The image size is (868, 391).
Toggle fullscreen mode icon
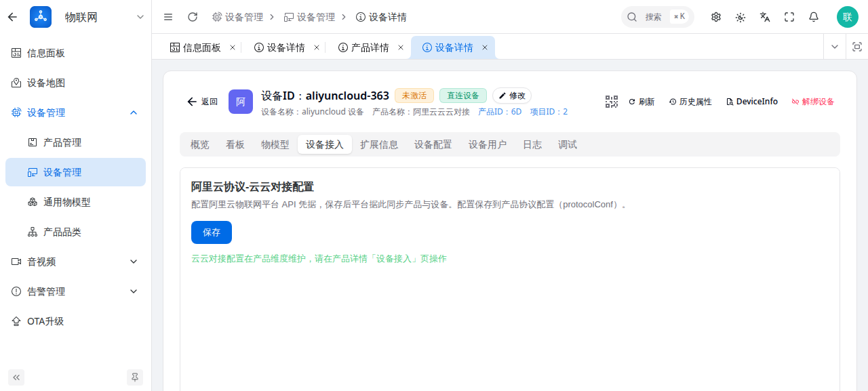pos(789,17)
